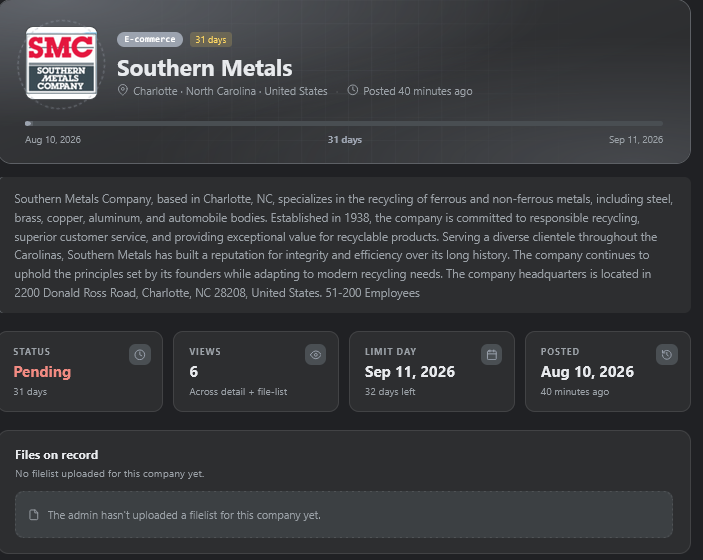
Task: Select the E-commerce category tag
Action: [150, 39]
